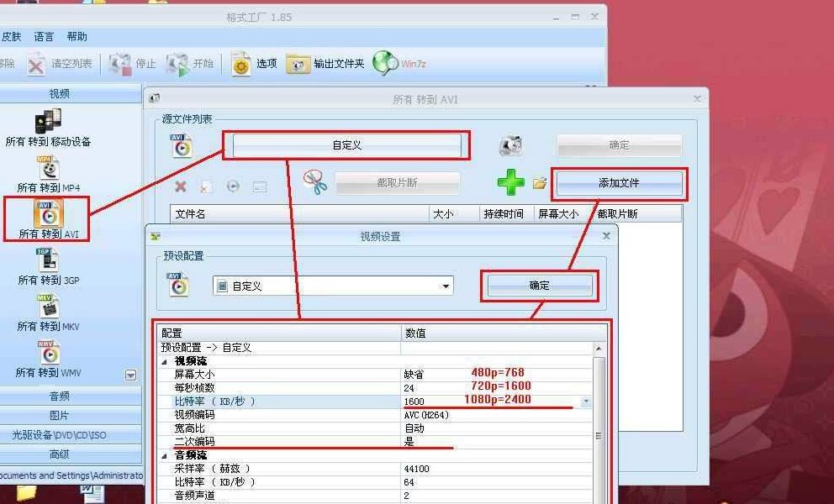Click the scissors clip icon
This screenshot has height=504, width=834.
click(x=315, y=183)
